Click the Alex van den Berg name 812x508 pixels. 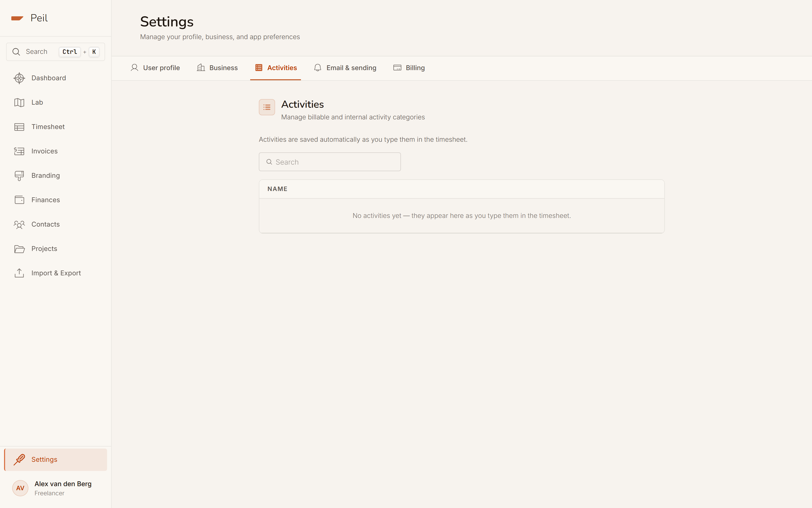(x=63, y=484)
